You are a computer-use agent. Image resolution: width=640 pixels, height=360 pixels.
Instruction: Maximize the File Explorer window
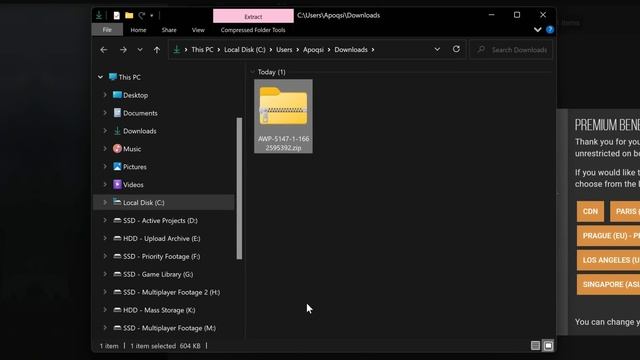click(x=517, y=15)
